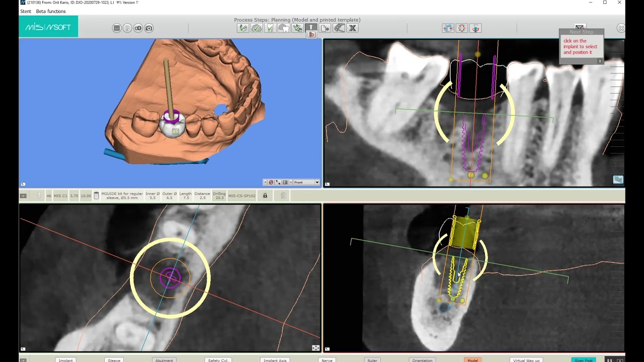Click the Outer Ø 6.5 value
The height and width of the screenshot is (362, 644).
click(x=169, y=196)
